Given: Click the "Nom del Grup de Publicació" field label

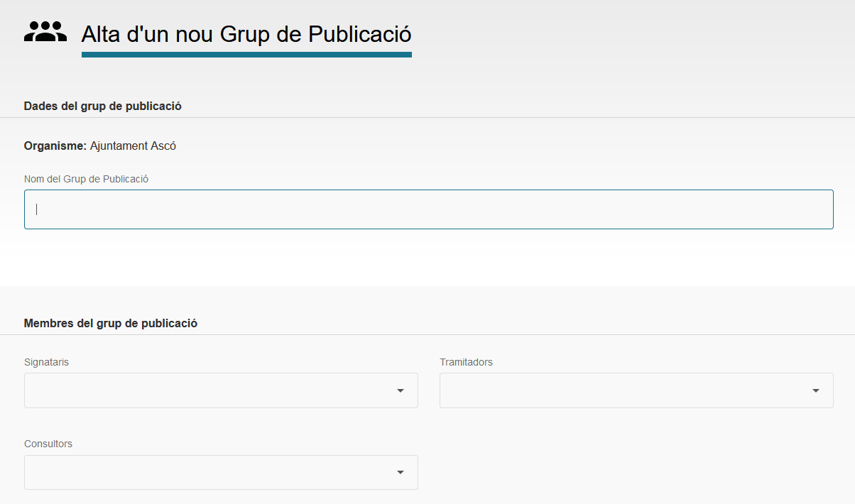Looking at the screenshot, I should click(x=86, y=179).
